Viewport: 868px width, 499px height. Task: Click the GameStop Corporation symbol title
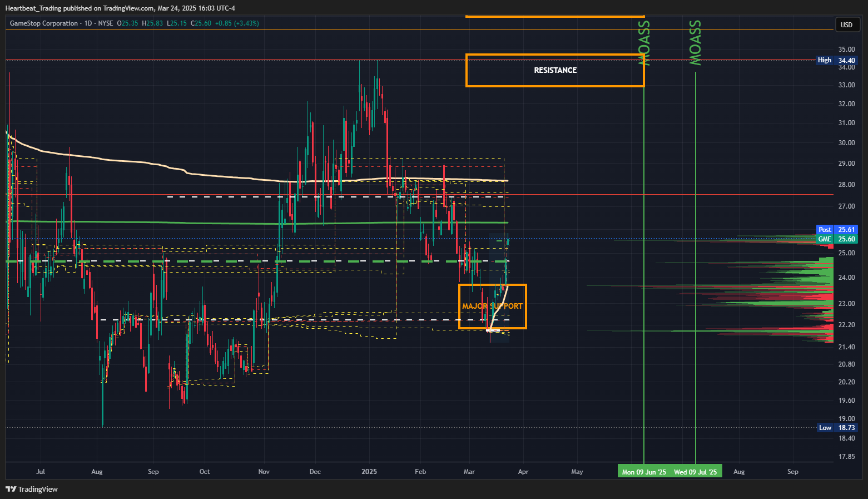point(44,23)
